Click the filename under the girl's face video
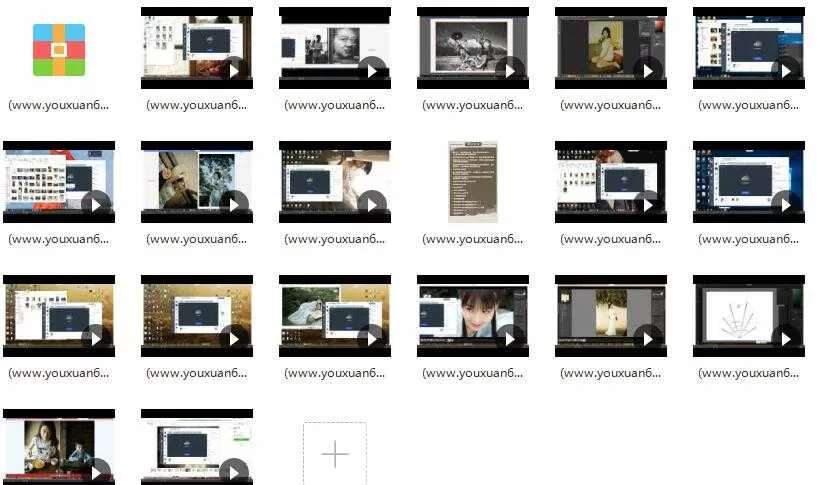 tap(472, 373)
